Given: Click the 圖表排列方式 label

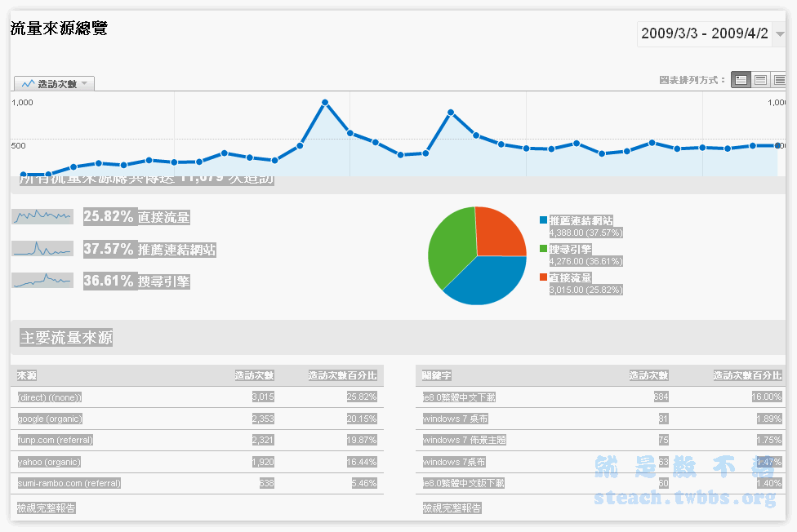Looking at the screenshot, I should coord(692,80).
